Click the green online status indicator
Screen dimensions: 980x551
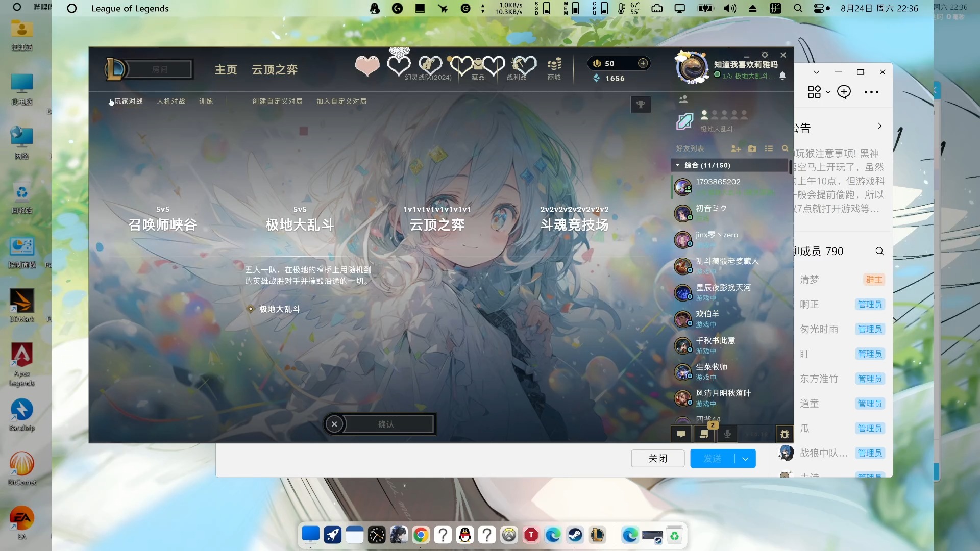click(717, 75)
